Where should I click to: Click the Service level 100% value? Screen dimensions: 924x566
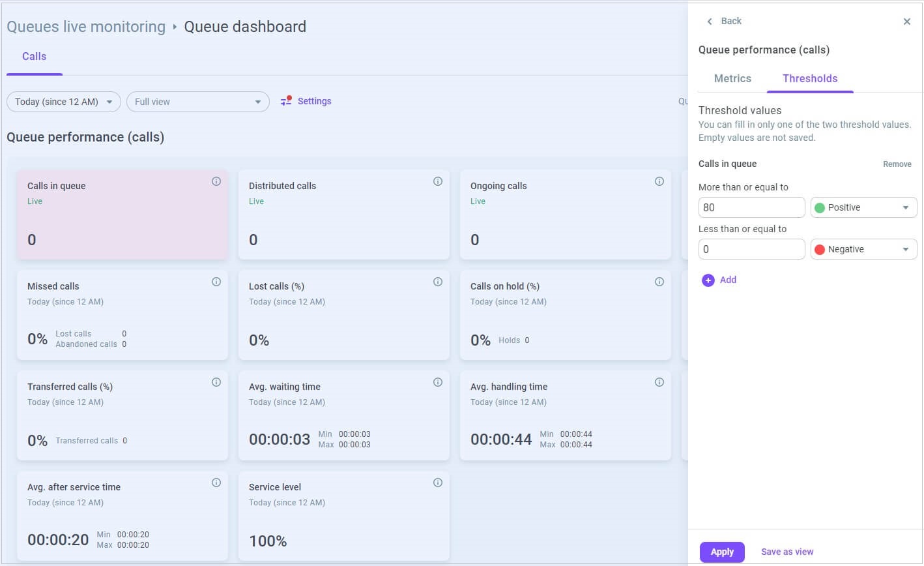(x=268, y=541)
